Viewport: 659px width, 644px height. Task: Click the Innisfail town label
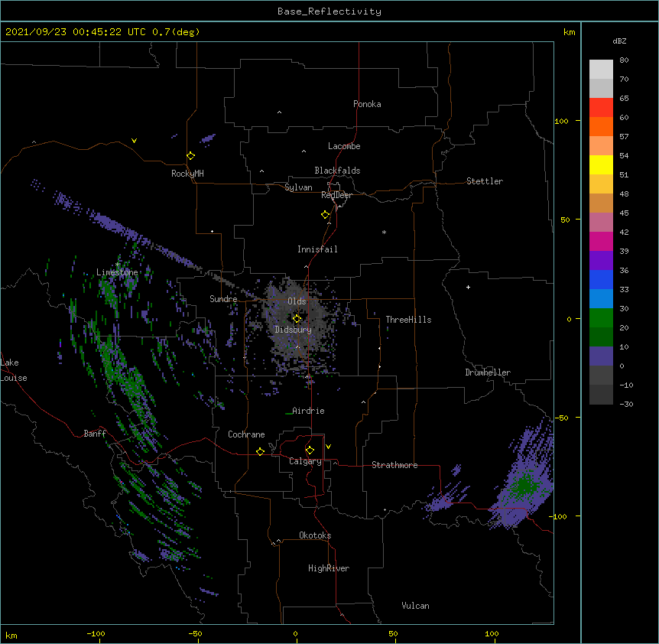click(317, 249)
